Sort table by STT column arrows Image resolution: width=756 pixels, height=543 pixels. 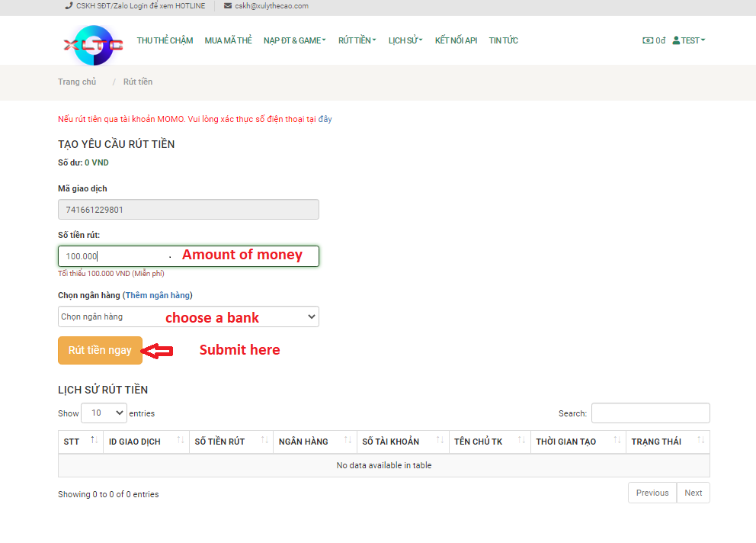coord(94,440)
